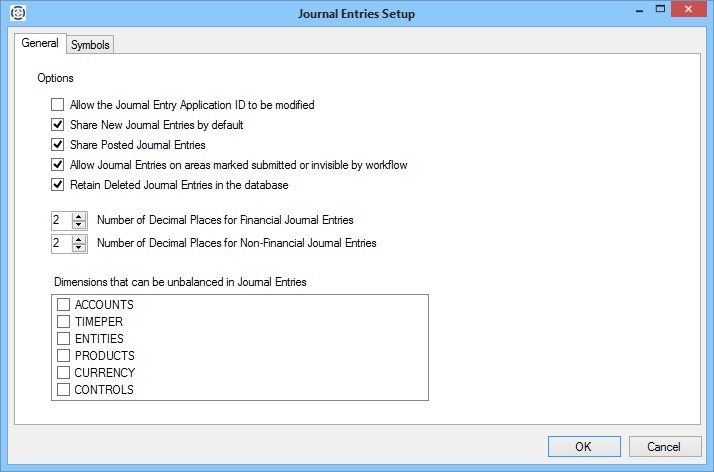
Task: Tick the TIMEPER dimension checkbox
Action: [64, 322]
